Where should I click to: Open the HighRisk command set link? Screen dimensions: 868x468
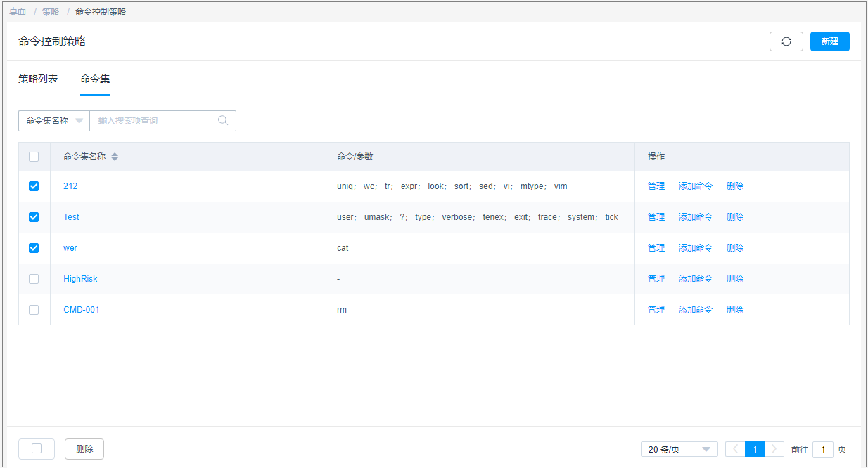(x=80, y=279)
